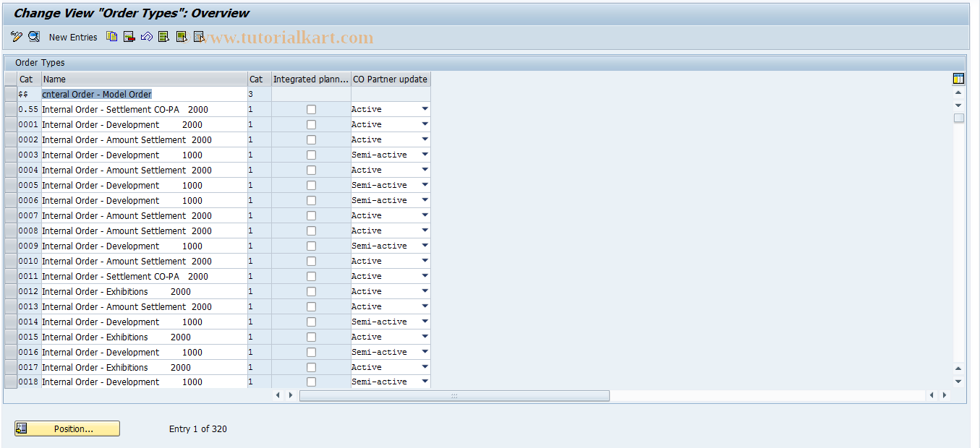The width and height of the screenshot is (980, 448).
Task: Click the Name column header
Action: (x=144, y=79)
